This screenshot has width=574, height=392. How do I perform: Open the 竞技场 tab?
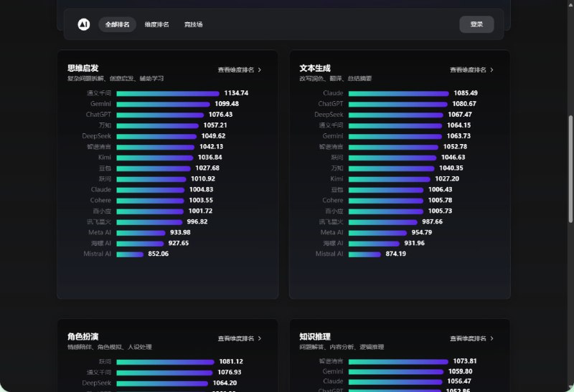[x=193, y=24]
